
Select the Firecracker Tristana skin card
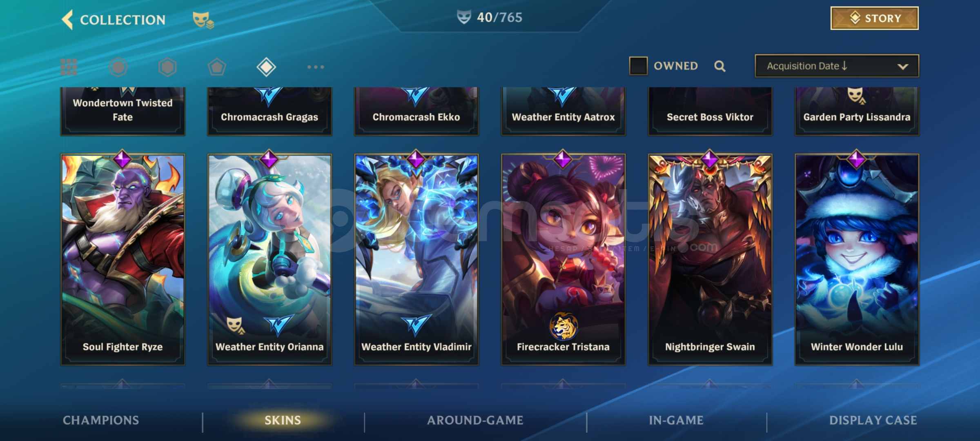pos(563,258)
